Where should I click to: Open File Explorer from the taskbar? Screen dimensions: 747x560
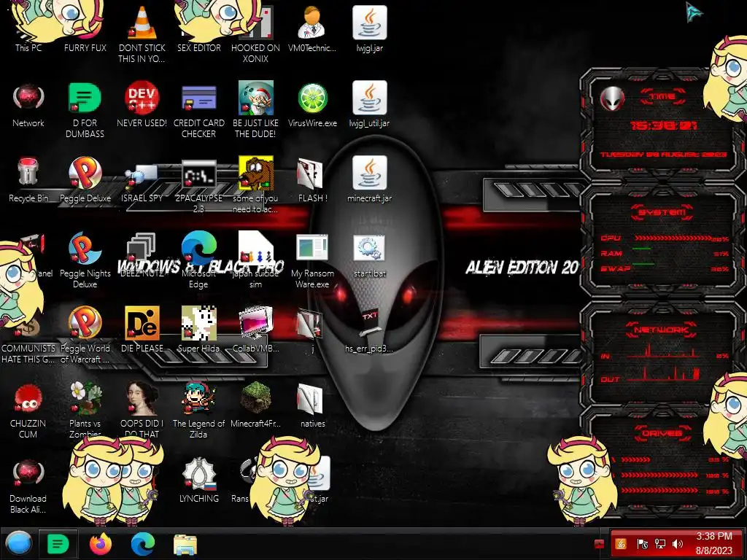coord(185,544)
